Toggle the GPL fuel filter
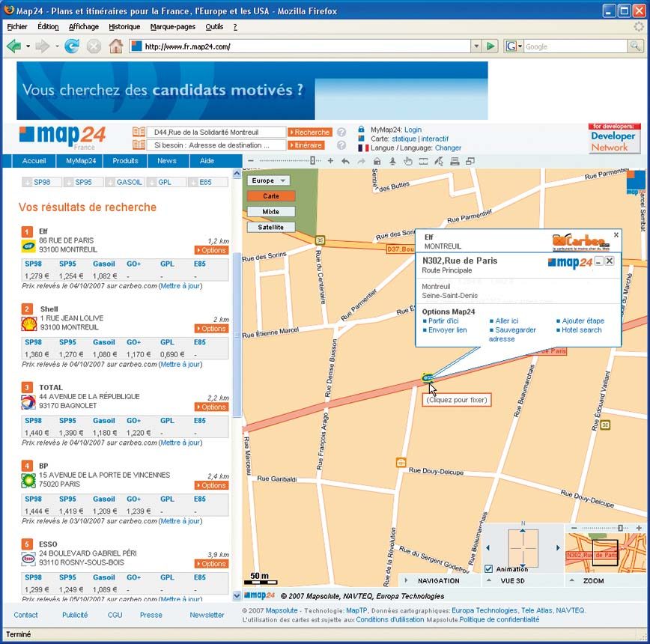The image size is (650, 644). (166, 182)
